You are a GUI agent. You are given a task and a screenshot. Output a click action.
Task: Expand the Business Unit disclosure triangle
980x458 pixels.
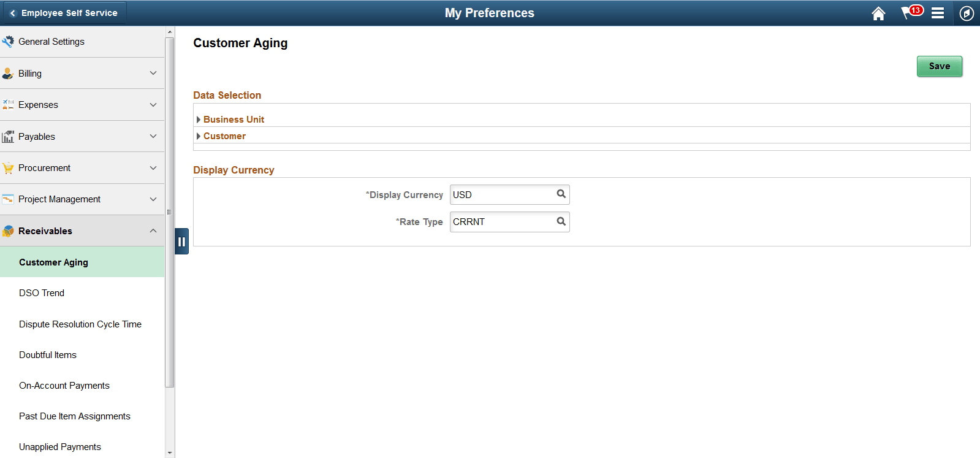(x=199, y=119)
